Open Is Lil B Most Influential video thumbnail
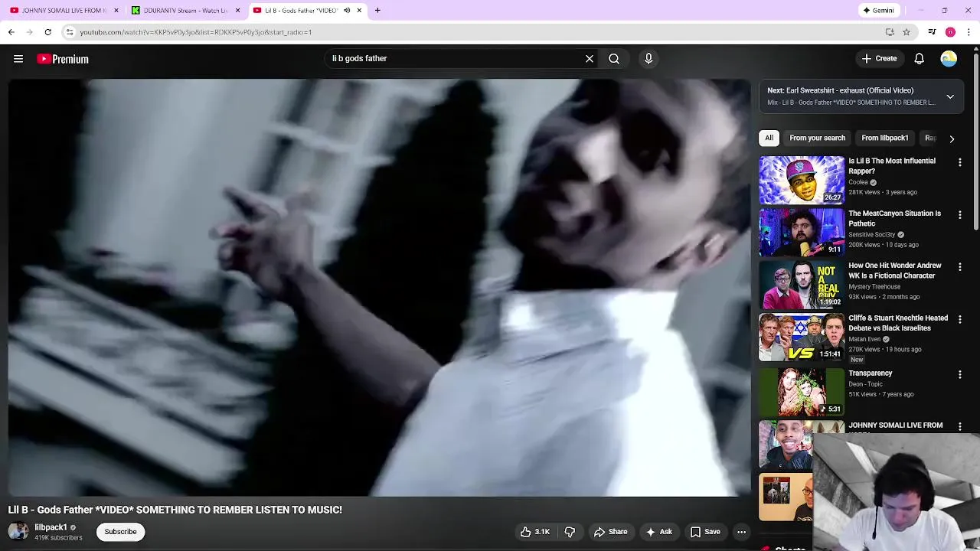 [802, 180]
